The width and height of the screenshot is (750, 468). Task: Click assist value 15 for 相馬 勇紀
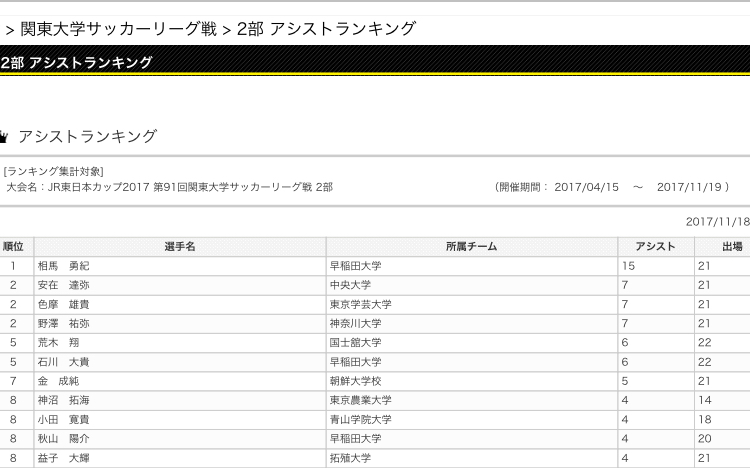628,266
